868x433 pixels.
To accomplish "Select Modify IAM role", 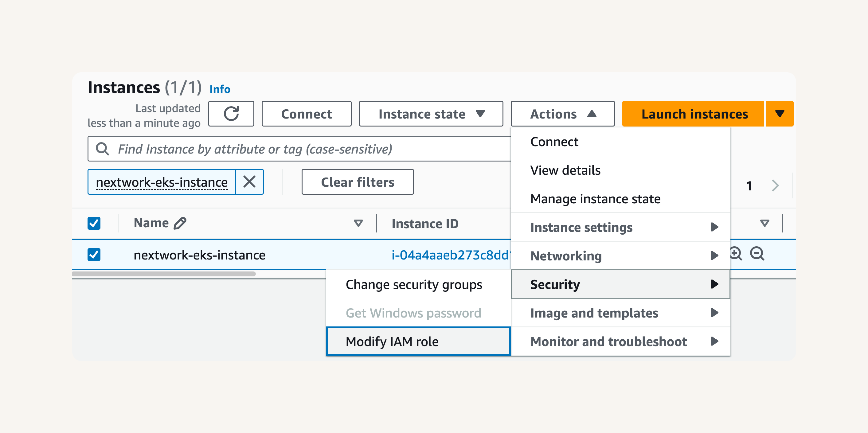I will pyautogui.click(x=419, y=341).
